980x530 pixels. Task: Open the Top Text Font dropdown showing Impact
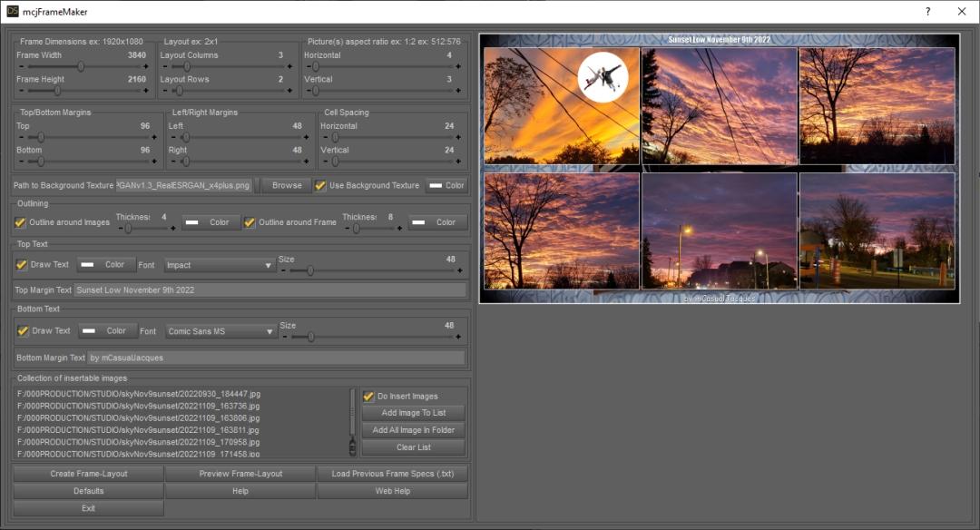(219, 266)
